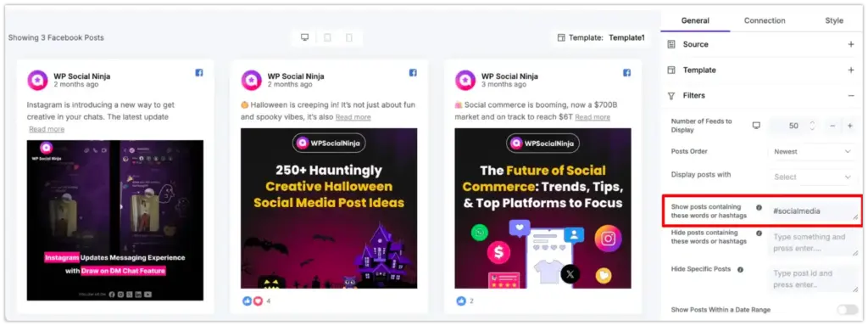
Task: Collapse the Filters section with minus
Action: pyautogui.click(x=851, y=96)
